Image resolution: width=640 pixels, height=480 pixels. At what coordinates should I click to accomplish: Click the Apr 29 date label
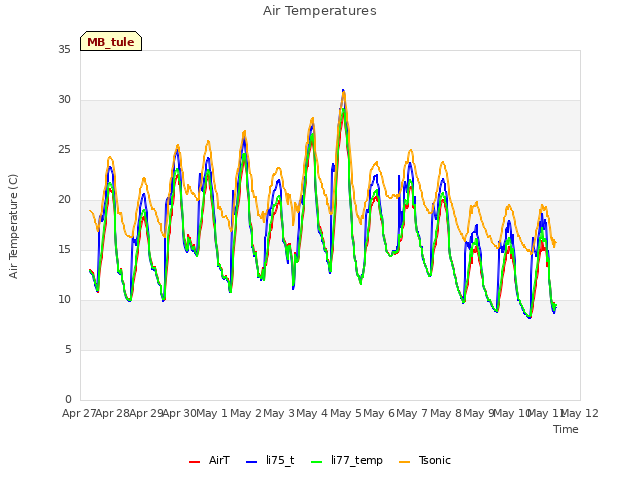pos(146,413)
